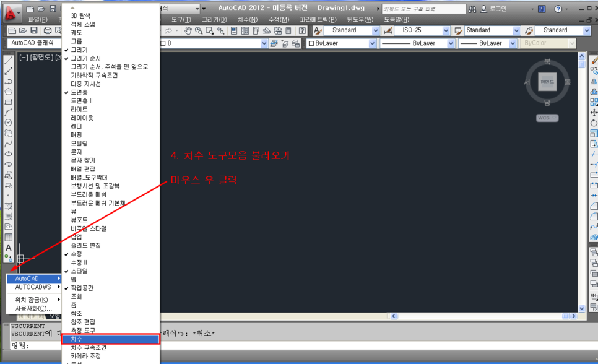Open the ByLayer linetype dropdown

pos(451,43)
